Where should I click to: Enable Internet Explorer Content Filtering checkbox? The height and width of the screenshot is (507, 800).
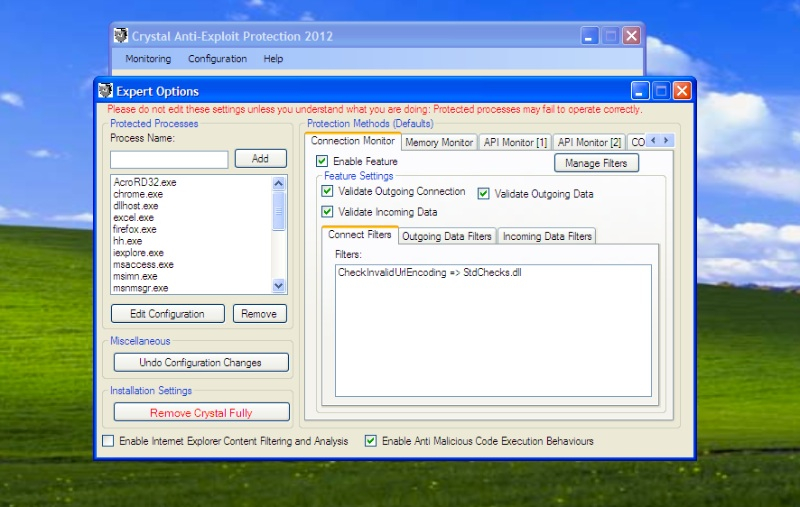(x=108, y=441)
